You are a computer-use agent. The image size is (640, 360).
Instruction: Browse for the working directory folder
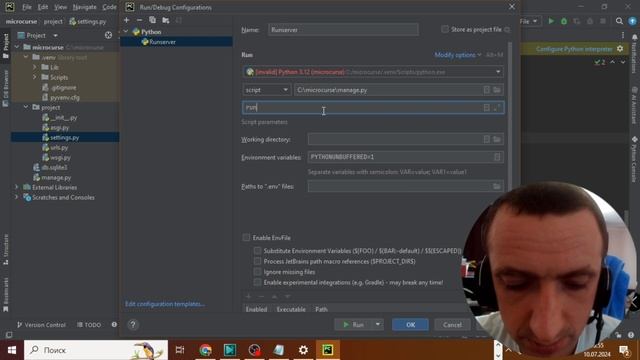click(x=497, y=139)
